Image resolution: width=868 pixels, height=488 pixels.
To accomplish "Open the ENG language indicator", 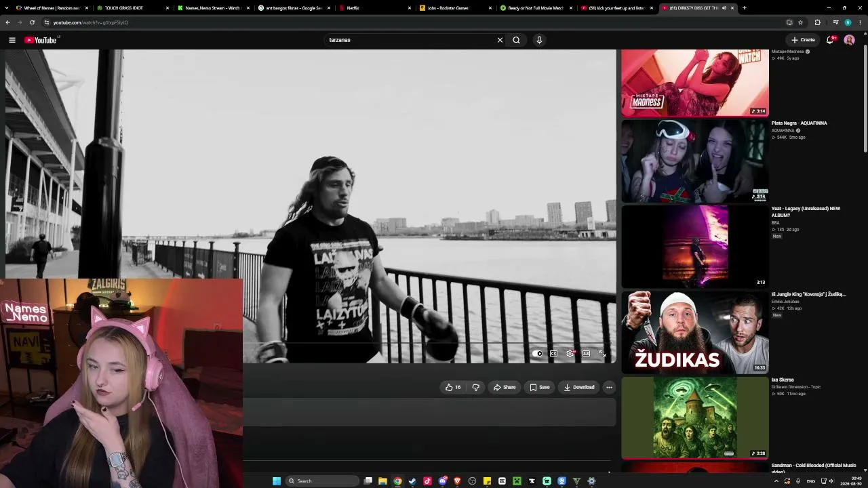I will tap(811, 481).
